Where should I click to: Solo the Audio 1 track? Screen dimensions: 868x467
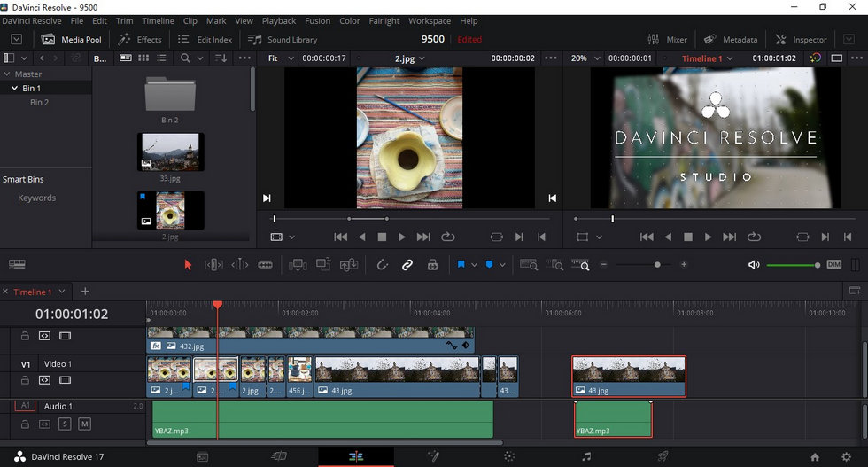click(65, 424)
